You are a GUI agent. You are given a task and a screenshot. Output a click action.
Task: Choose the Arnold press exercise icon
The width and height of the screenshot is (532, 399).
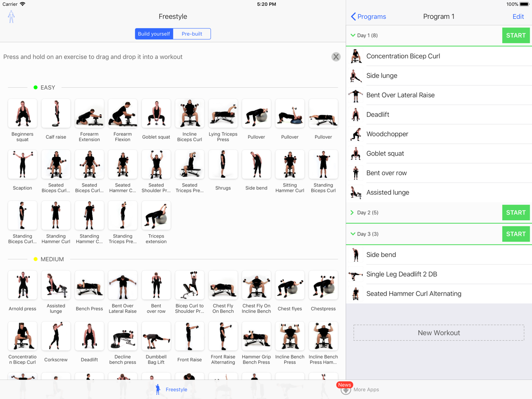[22, 285]
